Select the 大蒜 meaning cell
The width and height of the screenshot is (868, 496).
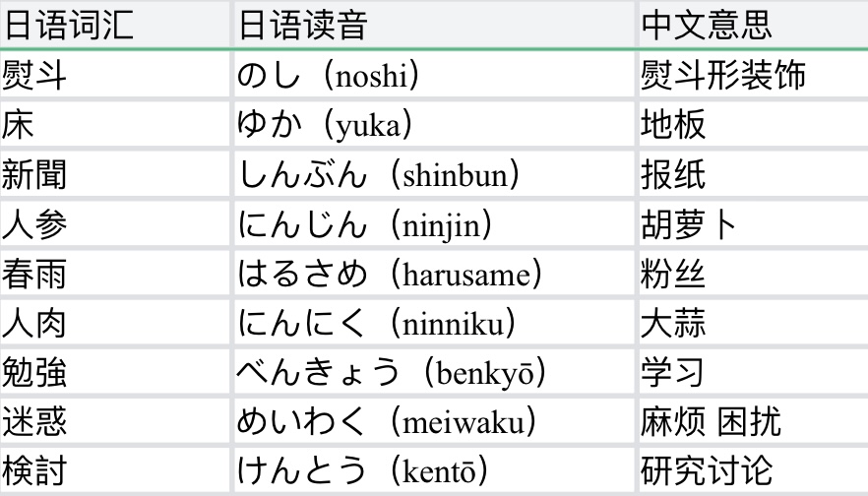(673, 323)
